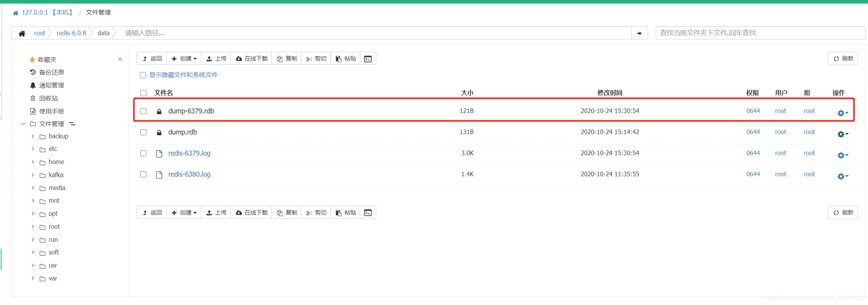Open redis-6380.log file link
The image size is (868, 305).
[x=189, y=174]
